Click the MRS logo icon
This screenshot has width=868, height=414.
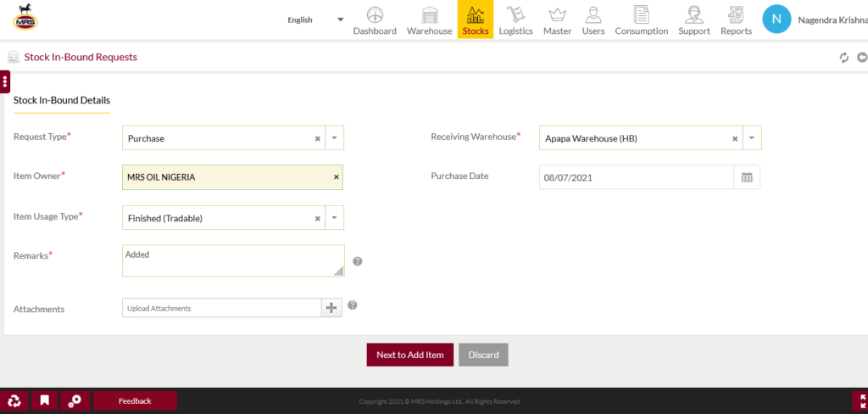(x=25, y=17)
